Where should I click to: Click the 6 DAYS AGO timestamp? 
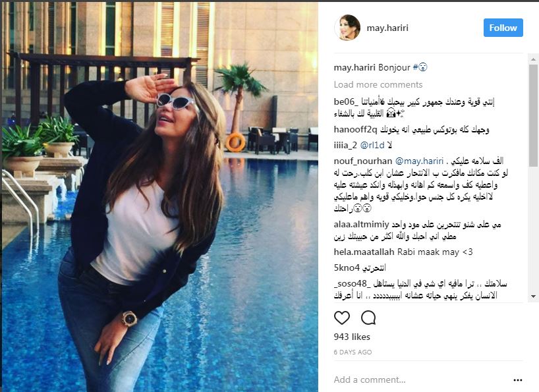353,352
